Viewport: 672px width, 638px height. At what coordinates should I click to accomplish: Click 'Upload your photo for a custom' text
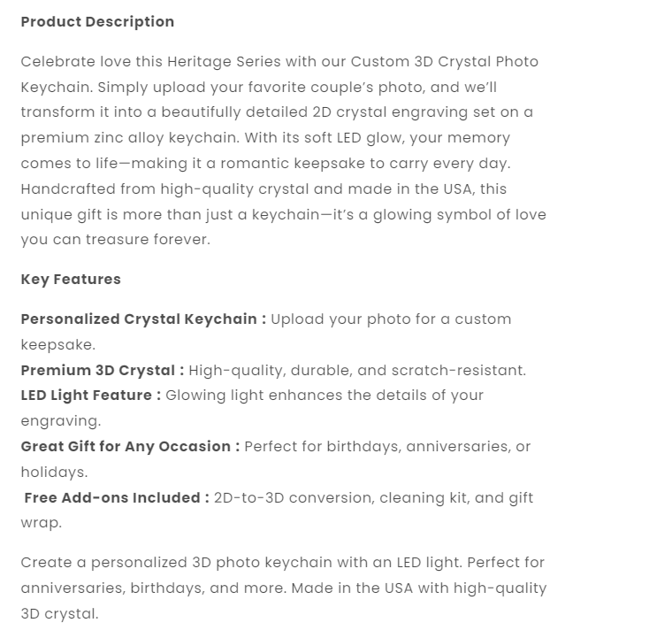coord(391,319)
